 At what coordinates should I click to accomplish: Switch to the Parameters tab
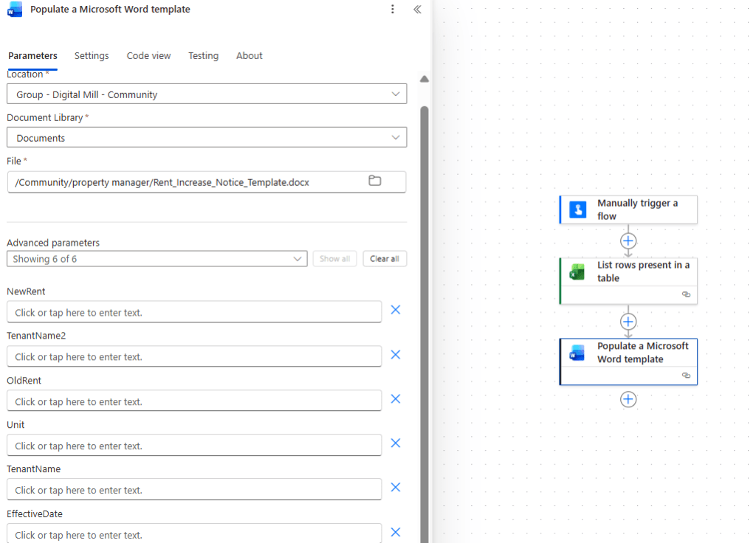(32, 56)
